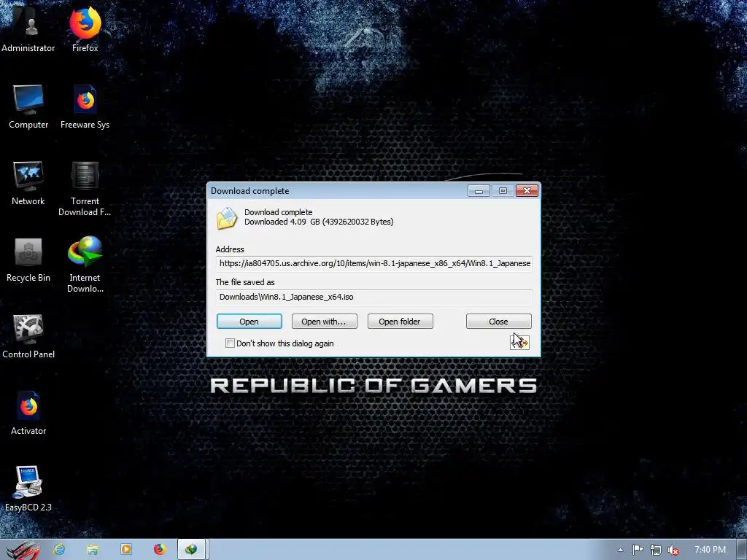Select the Torrent Download F... icon
The height and width of the screenshot is (560, 747).
click(x=85, y=189)
